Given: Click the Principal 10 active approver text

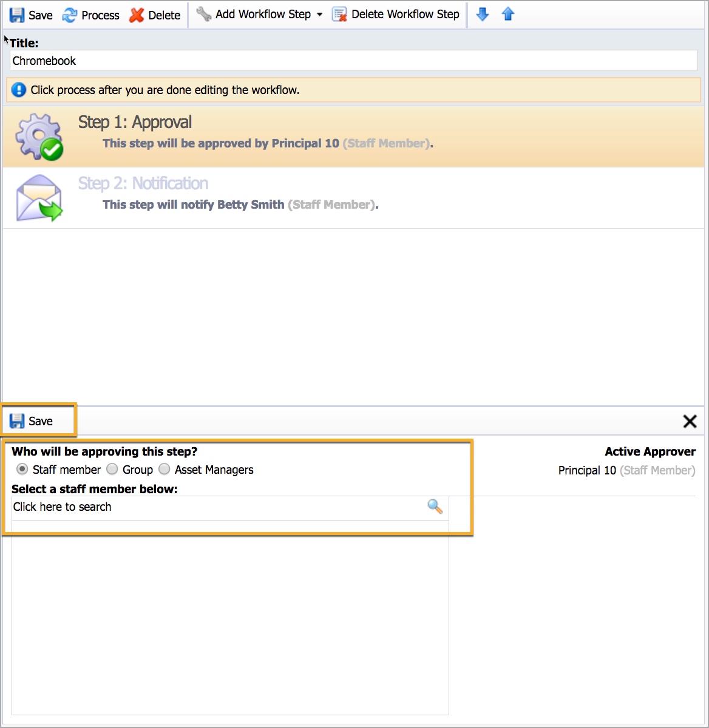Looking at the screenshot, I should (x=626, y=470).
